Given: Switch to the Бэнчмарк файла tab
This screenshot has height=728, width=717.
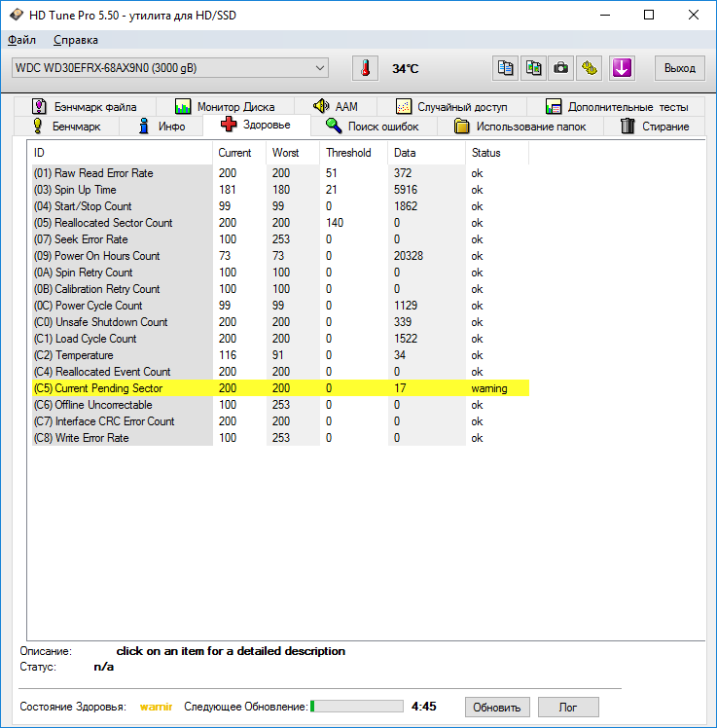Looking at the screenshot, I should click(x=84, y=107).
